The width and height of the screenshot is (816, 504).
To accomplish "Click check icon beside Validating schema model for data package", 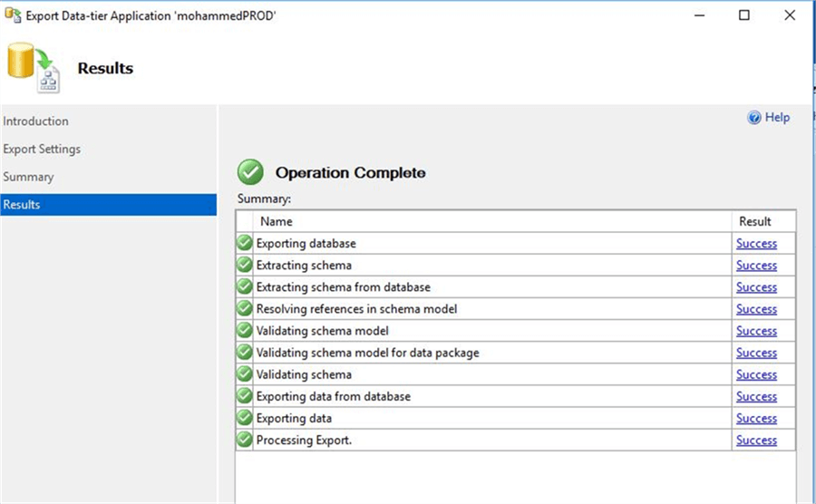I will (244, 352).
